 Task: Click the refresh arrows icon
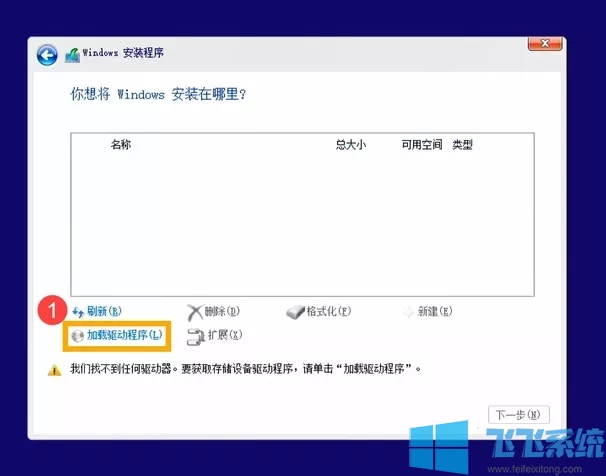(x=78, y=312)
